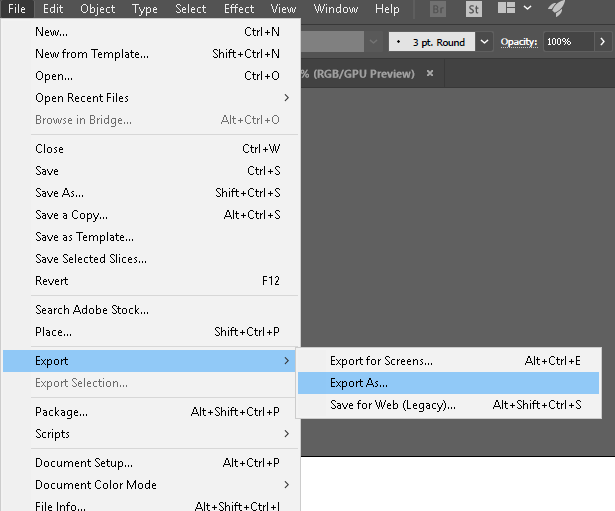Choose Save a Copy...
This screenshot has height=511, width=615.
click(150, 215)
